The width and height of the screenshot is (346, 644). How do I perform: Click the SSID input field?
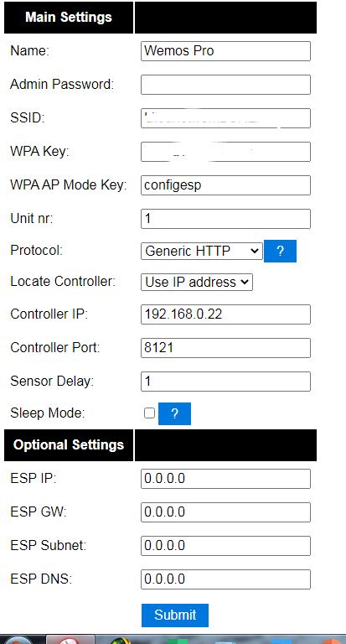225,118
